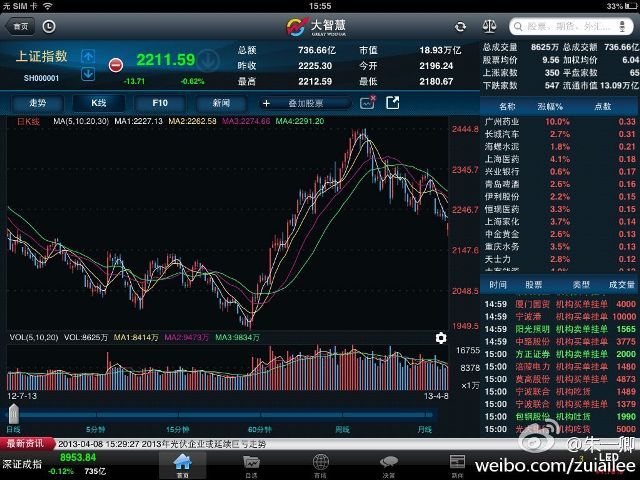
Task: Sort list by the 名称 column header
Action: 507,107
